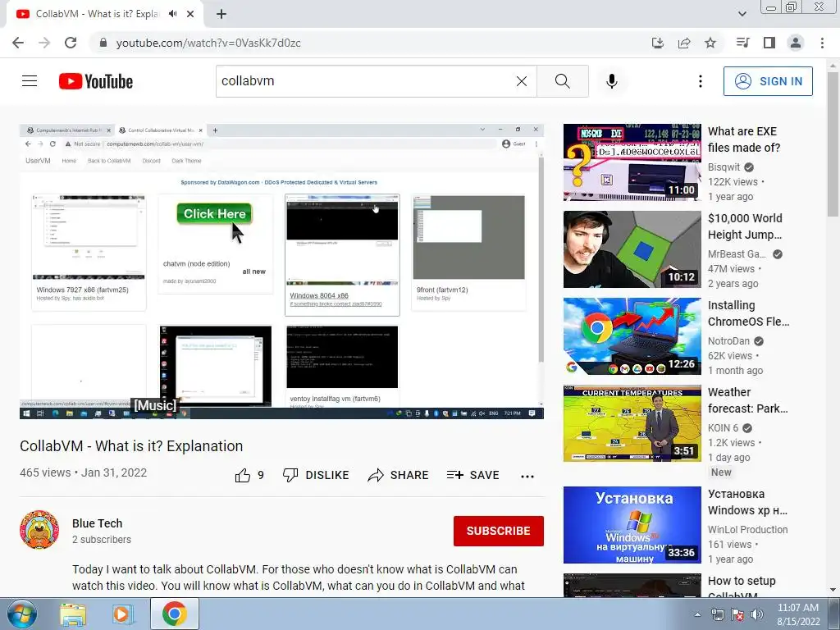The width and height of the screenshot is (840, 630).
Task: Open the 'Weather forecast: Park...' title
Action: [748, 400]
